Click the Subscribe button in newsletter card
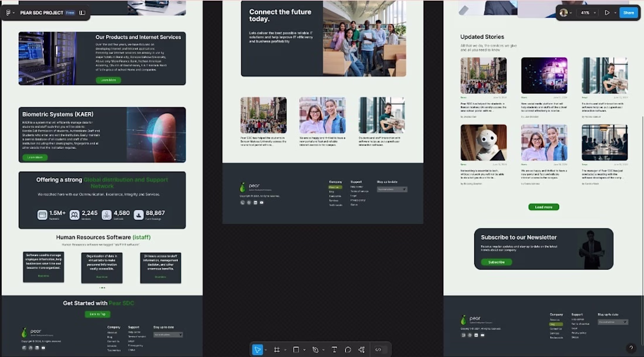 [x=496, y=262]
